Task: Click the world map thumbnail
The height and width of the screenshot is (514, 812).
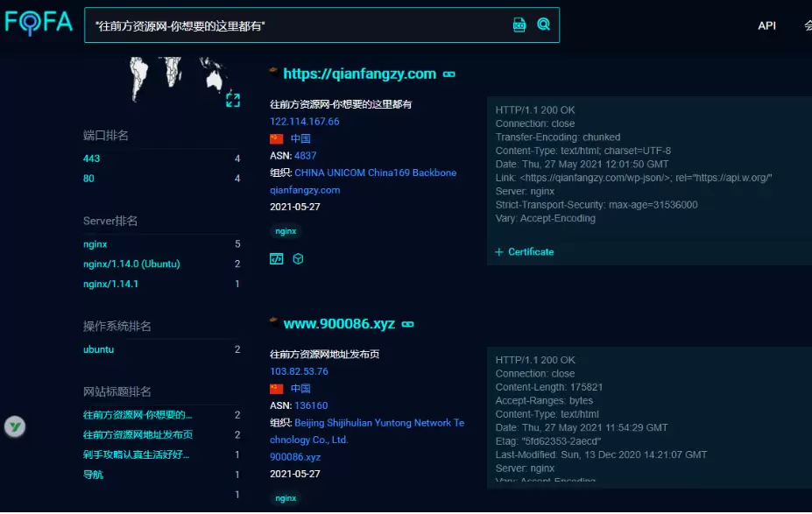Action: tap(179, 79)
